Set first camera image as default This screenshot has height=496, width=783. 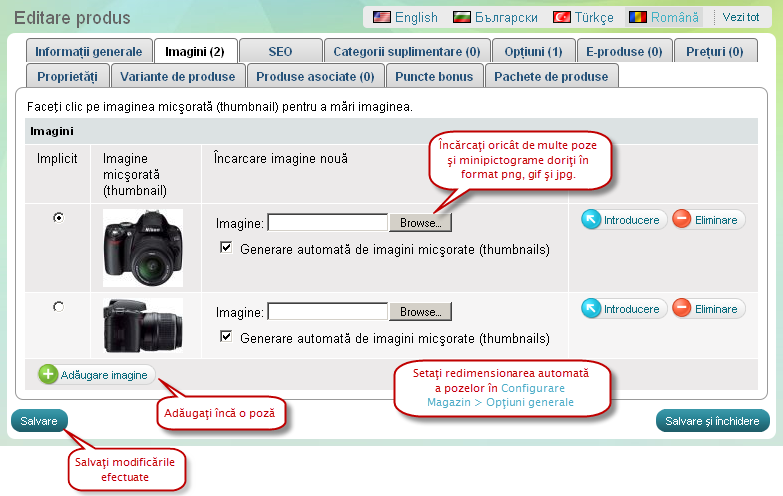point(58,217)
